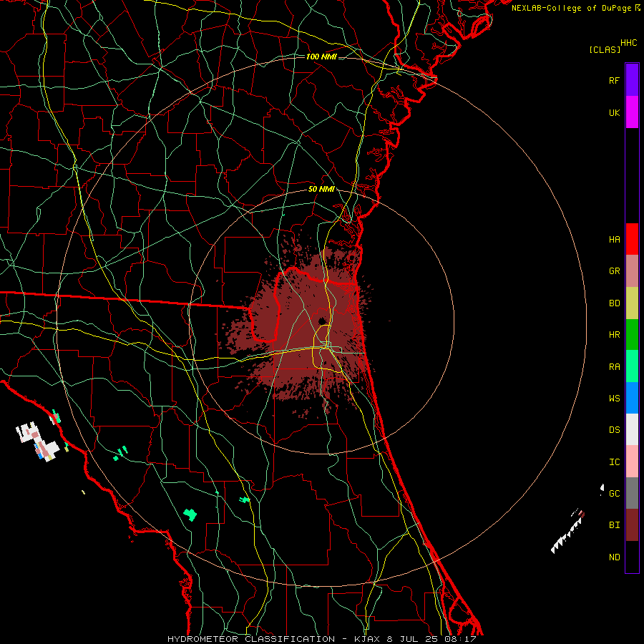This screenshot has width=644, height=644.
Task: Click the HHC product label
Action: (x=628, y=43)
